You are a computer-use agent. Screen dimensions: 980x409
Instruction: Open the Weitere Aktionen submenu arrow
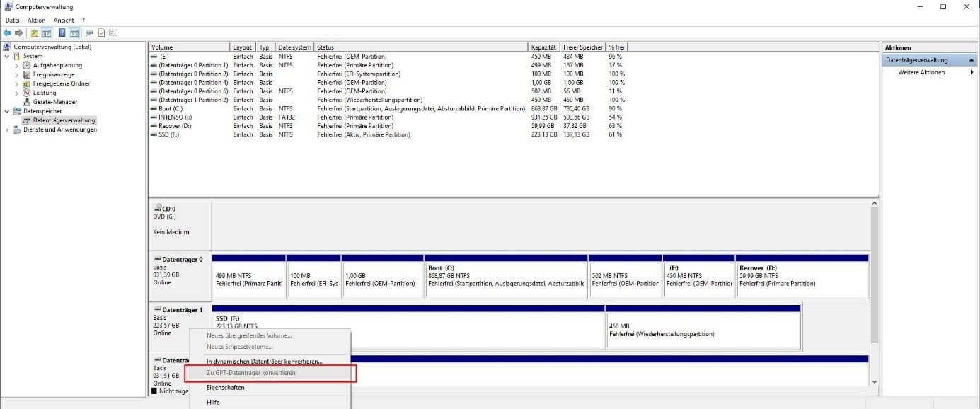972,72
